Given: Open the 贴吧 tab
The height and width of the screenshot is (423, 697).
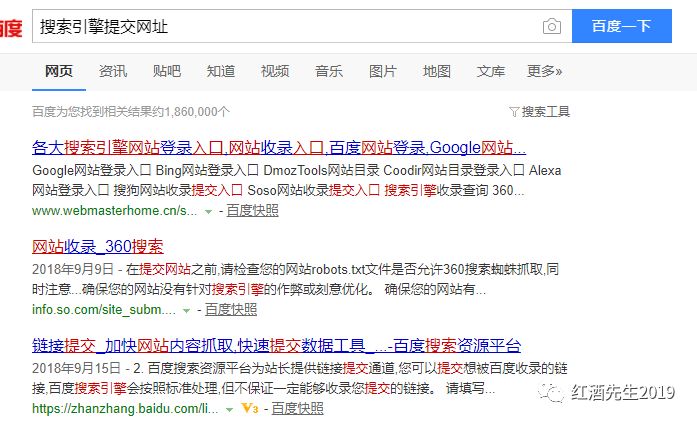Looking at the screenshot, I should tap(167, 71).
